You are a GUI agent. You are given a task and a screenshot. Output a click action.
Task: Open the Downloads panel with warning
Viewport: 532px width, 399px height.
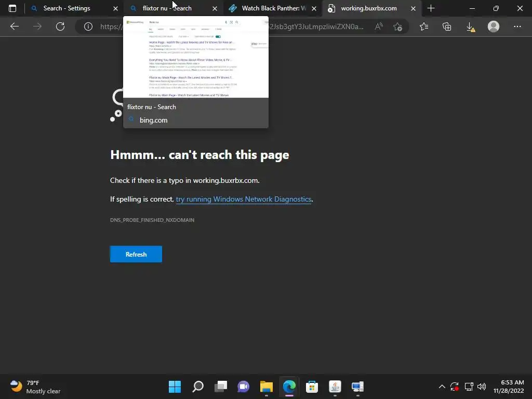pos(470,27)
